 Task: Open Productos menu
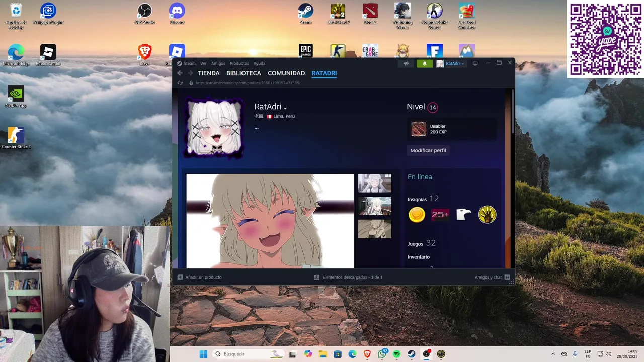point(239,63)
